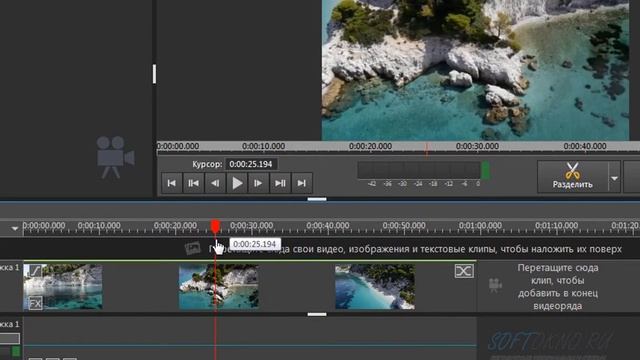640x360 pixels.
Task: Click timeline ruler at 0:01:00.000
Action: (480, 226)
